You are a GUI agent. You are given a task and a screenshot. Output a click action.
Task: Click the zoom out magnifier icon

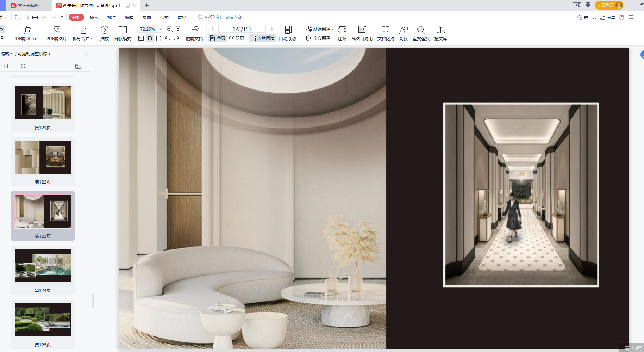tap(169, 29)
